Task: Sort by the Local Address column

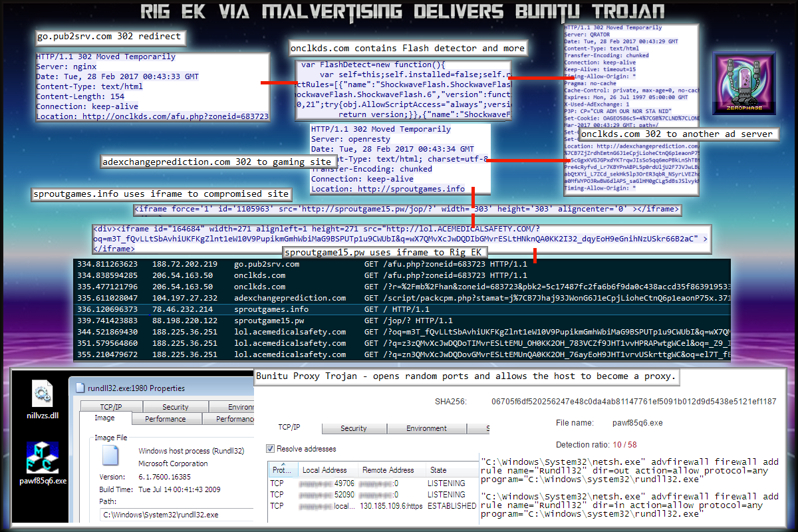Action: click(325, 469)
